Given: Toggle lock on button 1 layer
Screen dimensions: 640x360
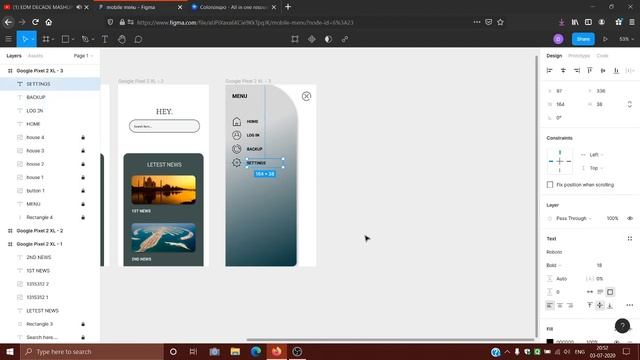Looking at the screenshot, I should pyautogui.click(x=83, y=191).
